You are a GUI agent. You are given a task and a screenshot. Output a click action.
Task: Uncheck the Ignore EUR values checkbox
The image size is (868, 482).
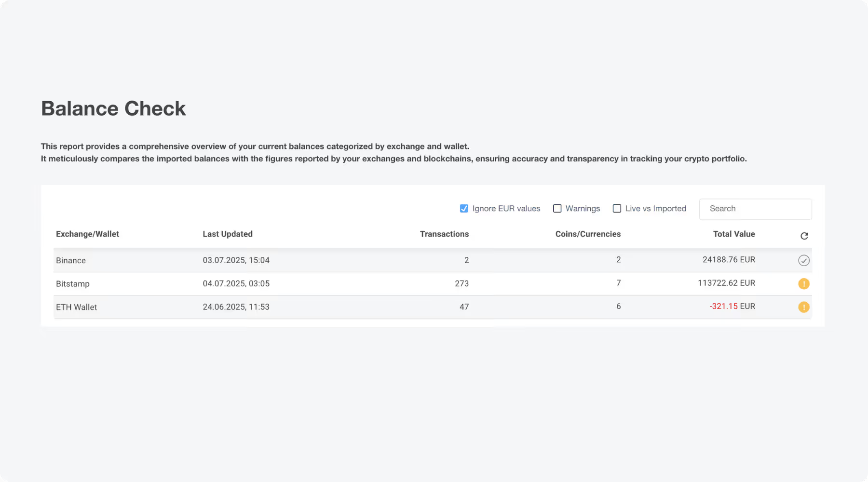463,208
